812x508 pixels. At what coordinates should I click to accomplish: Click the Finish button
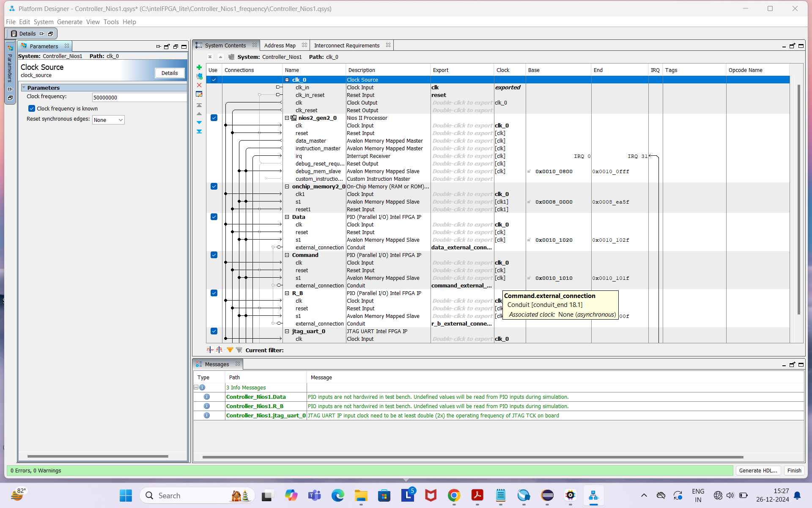[x=794, y=470]
